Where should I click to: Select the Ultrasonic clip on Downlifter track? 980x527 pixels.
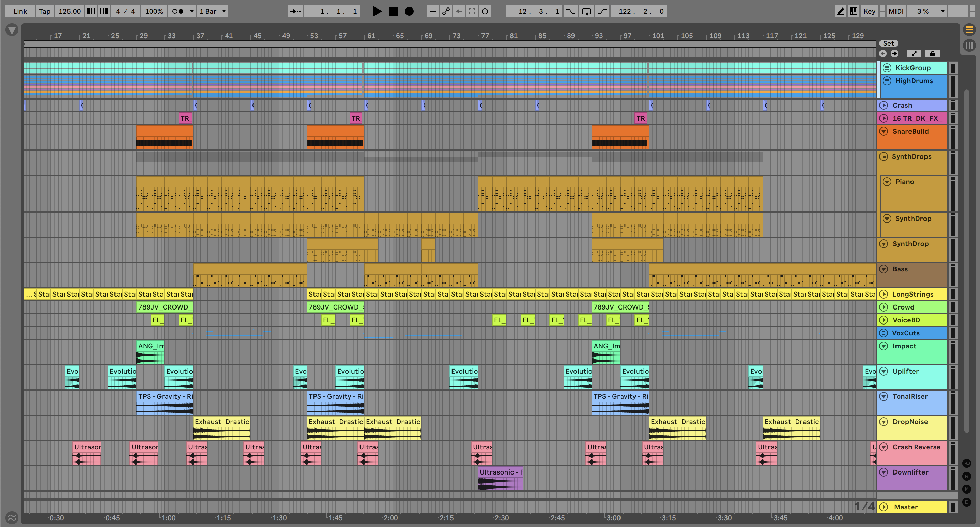pyautogui.click(x=500, y=472)
